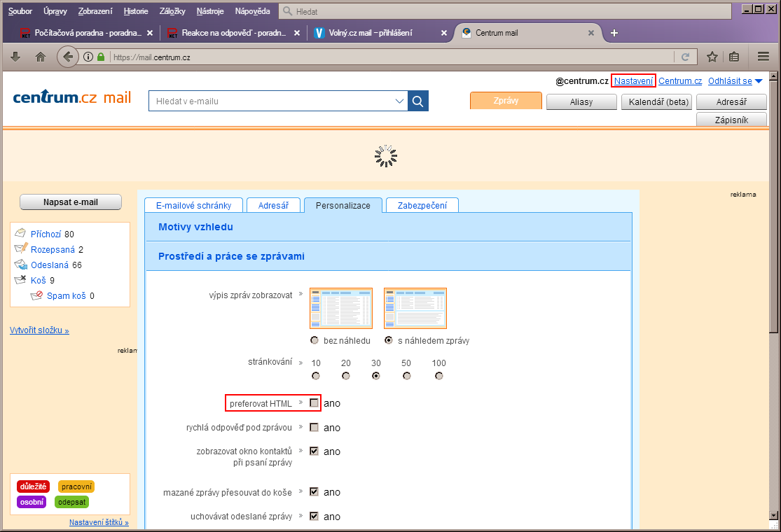
Task: Click magnifier icon in browser Hledat box
Action: [x=287, y=11]
